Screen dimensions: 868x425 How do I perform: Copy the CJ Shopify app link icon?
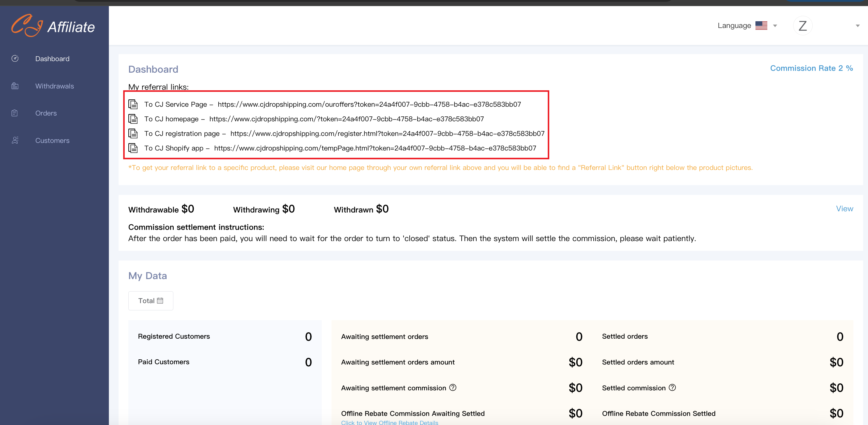pos(133,148)
